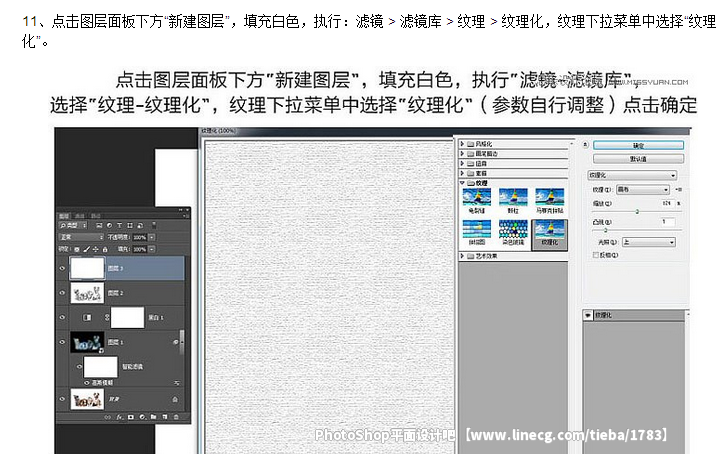
Task: Select the 龟裂缝 filter thumbnail
Action: (x=477, y=201)
